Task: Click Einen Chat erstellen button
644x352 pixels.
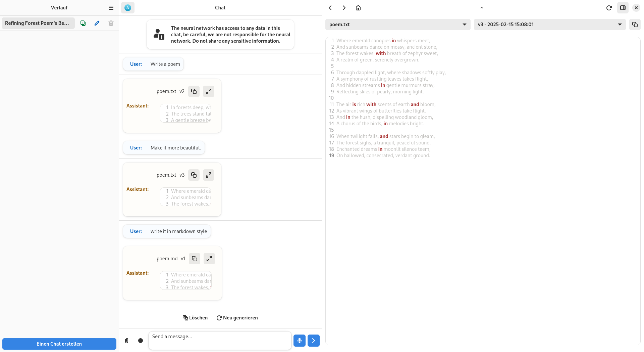Action: click(59, 344)
